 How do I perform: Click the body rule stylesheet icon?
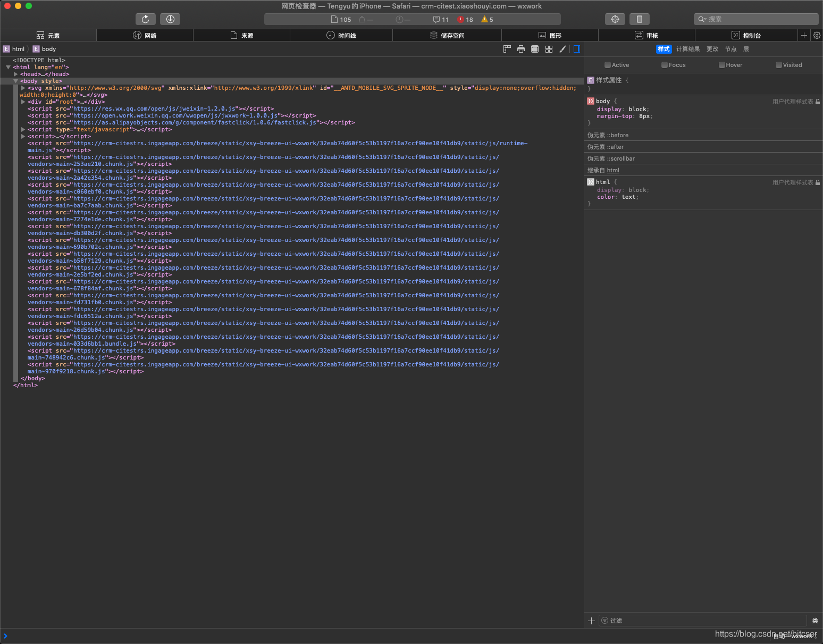(x=590, y=101)
